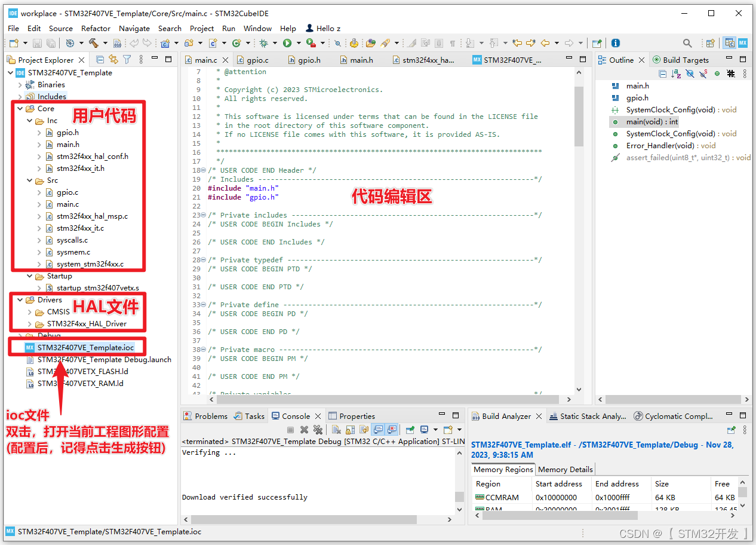This screenshot has height=545, width=756.
Task: Toggle Show Console on Standard Out change
Action: (378, 430)
